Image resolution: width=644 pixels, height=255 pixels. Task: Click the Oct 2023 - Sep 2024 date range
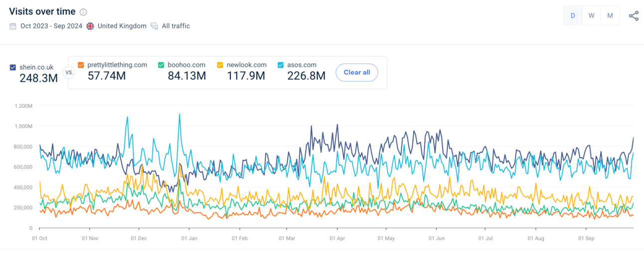(x=51, y=26)
